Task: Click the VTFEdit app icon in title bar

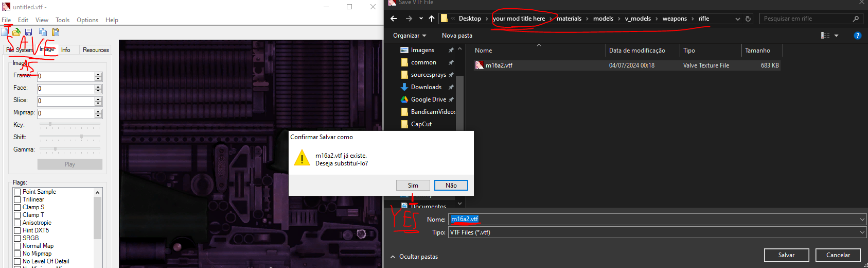Action: click(x=6, y=7)
